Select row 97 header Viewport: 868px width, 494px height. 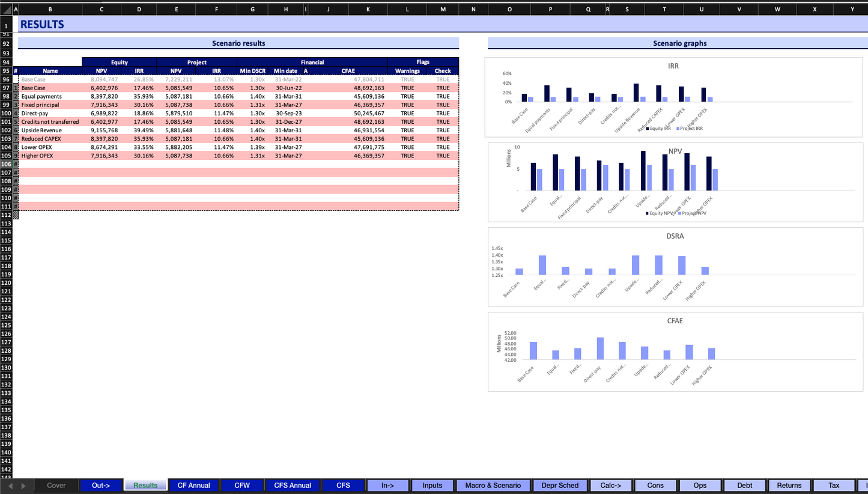[6, 88]
